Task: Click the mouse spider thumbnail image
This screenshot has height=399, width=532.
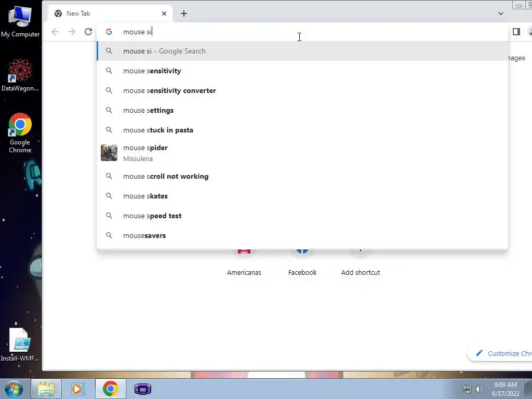Action: [x=109, y=153]
